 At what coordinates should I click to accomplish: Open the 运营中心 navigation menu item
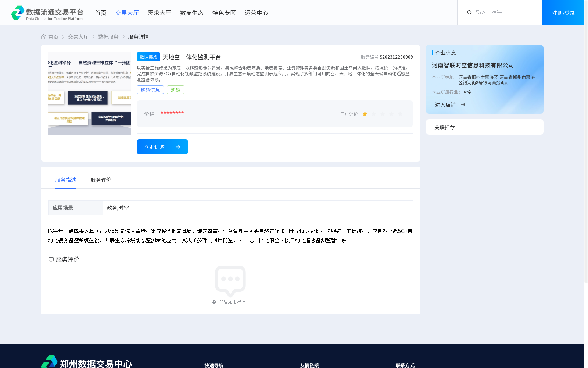point(257,13)
